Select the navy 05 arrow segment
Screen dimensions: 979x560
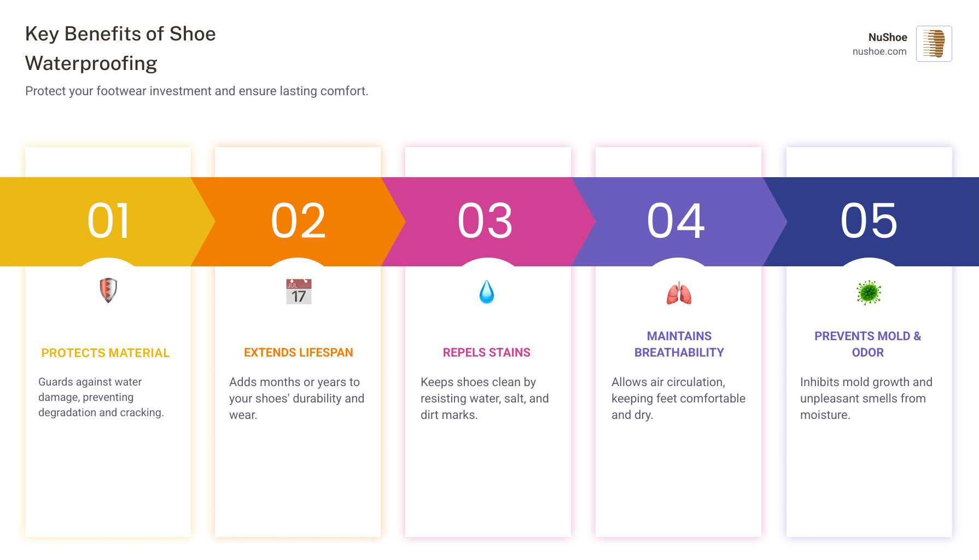(869, 221)
